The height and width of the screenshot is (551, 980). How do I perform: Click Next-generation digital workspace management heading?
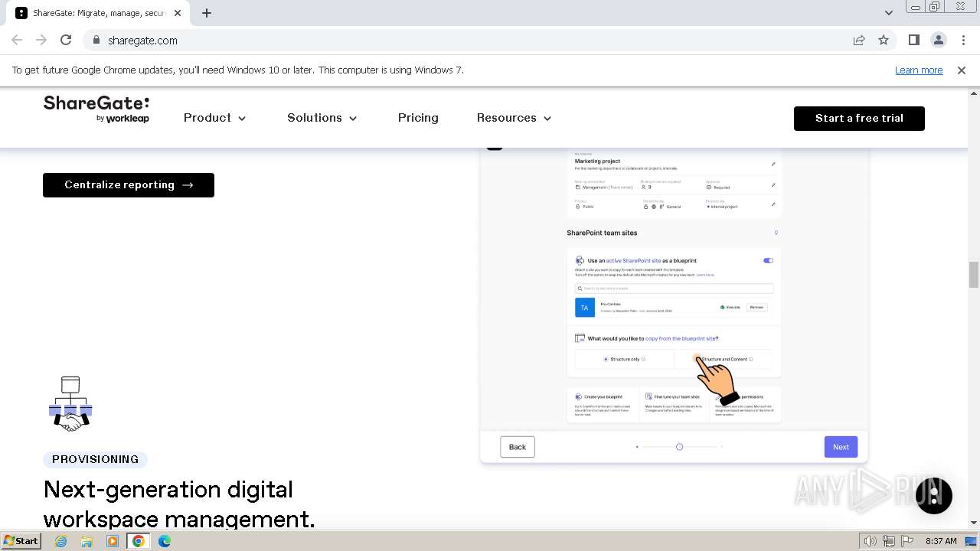[179, 504]
